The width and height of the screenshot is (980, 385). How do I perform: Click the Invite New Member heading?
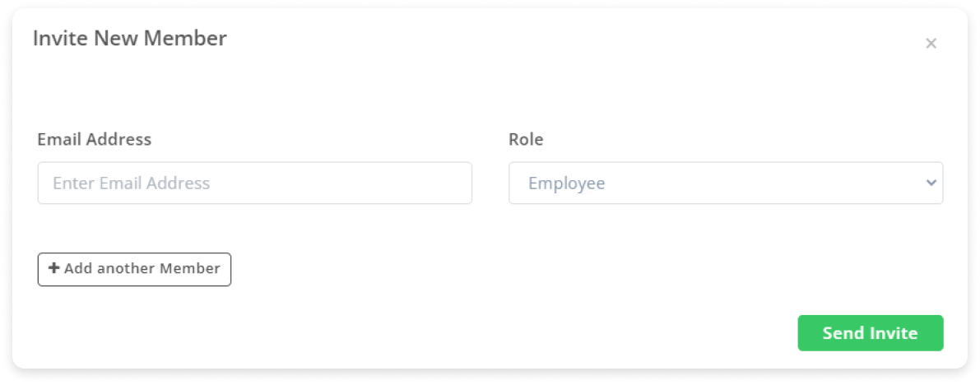129,39
